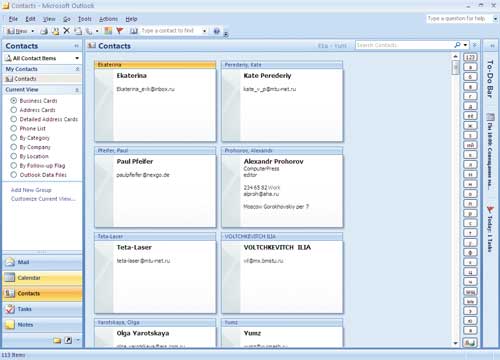Open the Configure buttons arrow below Notes
Screen dimensions: 500x360
pyautogui.click(x=78, y=340)
